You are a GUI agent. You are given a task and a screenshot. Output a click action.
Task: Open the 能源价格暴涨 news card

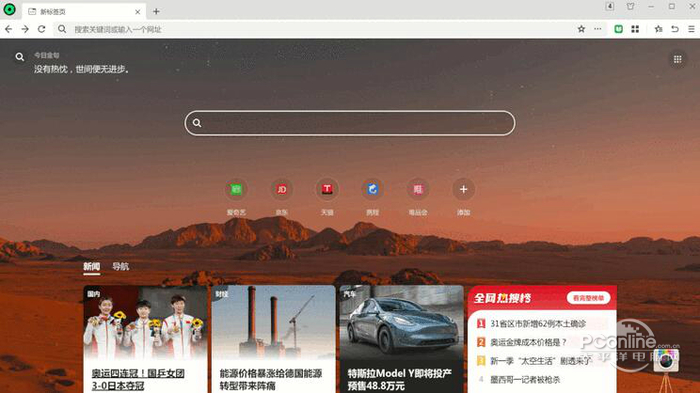274,339
